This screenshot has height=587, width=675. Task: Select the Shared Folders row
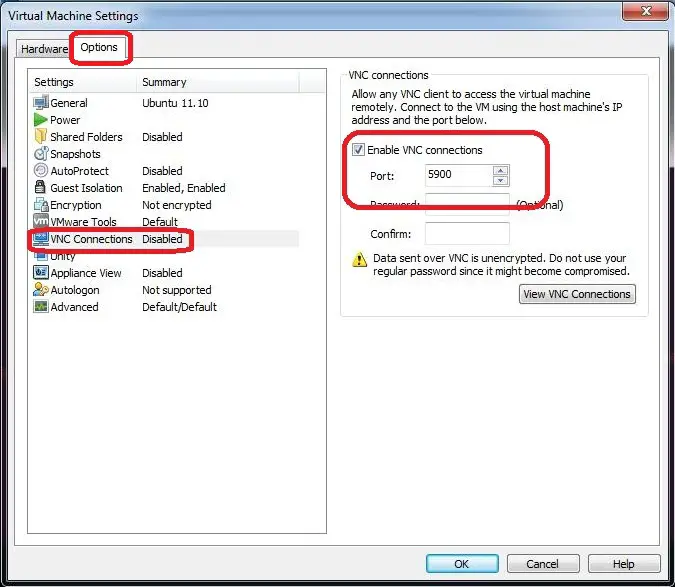pos(165,137)
